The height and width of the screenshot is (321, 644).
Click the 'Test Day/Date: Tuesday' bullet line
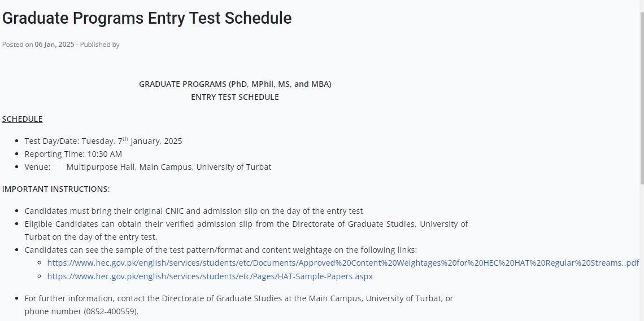(103, 141)
